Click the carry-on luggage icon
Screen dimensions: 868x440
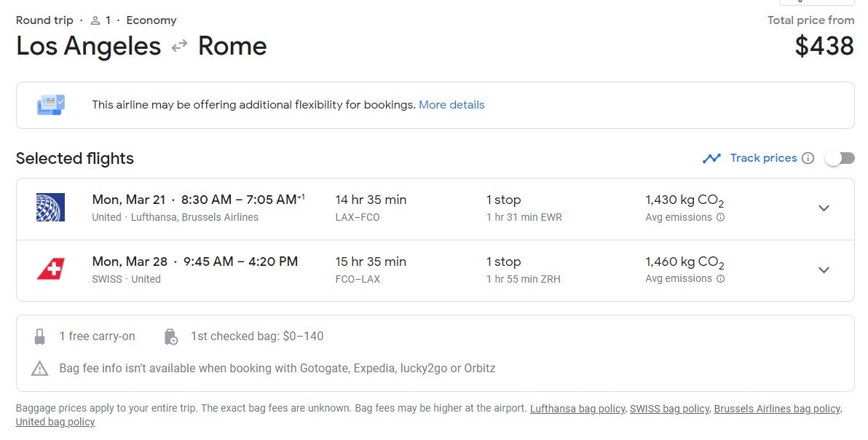tap(40, 336)
